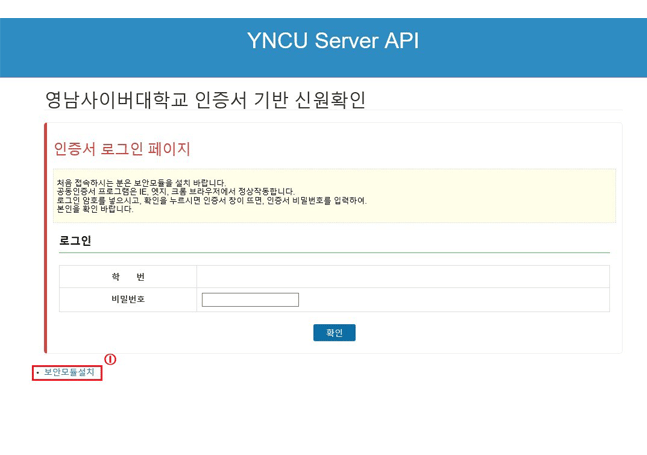This screenshot has height=455, width=647.
Task: Click the 비밀번호 password input field
Action: point(250,299)
